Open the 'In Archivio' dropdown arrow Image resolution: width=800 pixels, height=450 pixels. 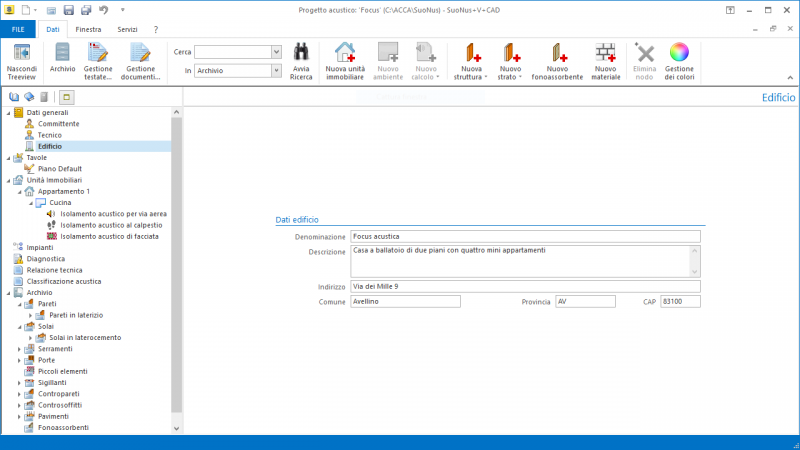(276, 70)
